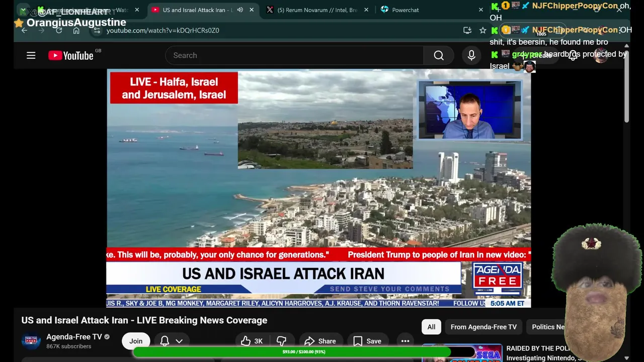View site information icon beside URL

coord(97,30)
